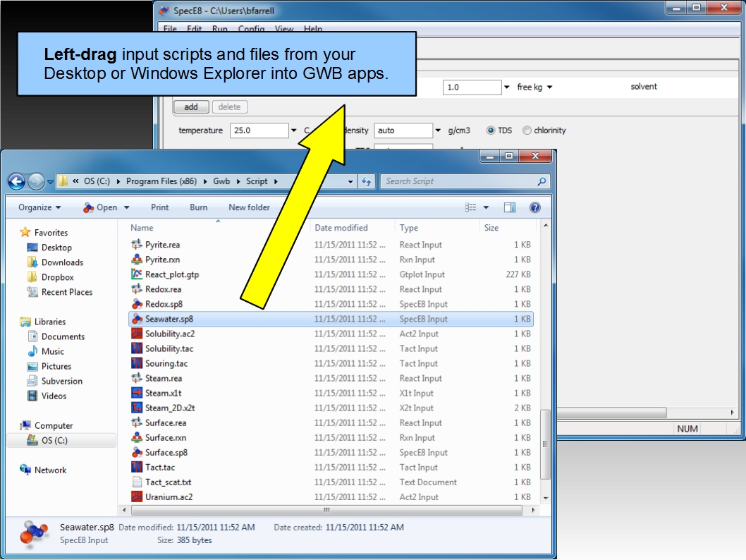Expand Script breadcrumb arrow in address bar

click(276, 181)
